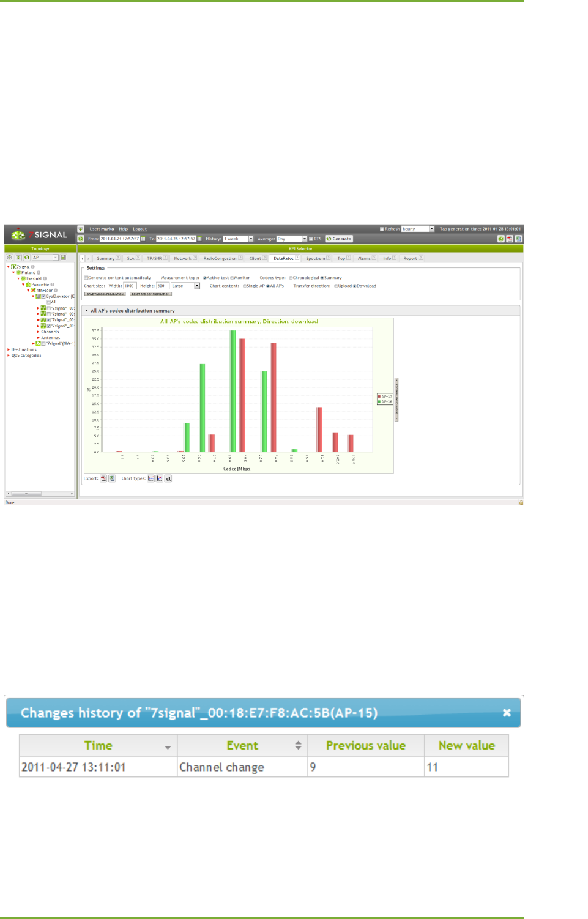Screen dimensions: 588x919
Task: Click the red AP-17 legend swatch
Action: pyautogui.click(x=379, y=396)
